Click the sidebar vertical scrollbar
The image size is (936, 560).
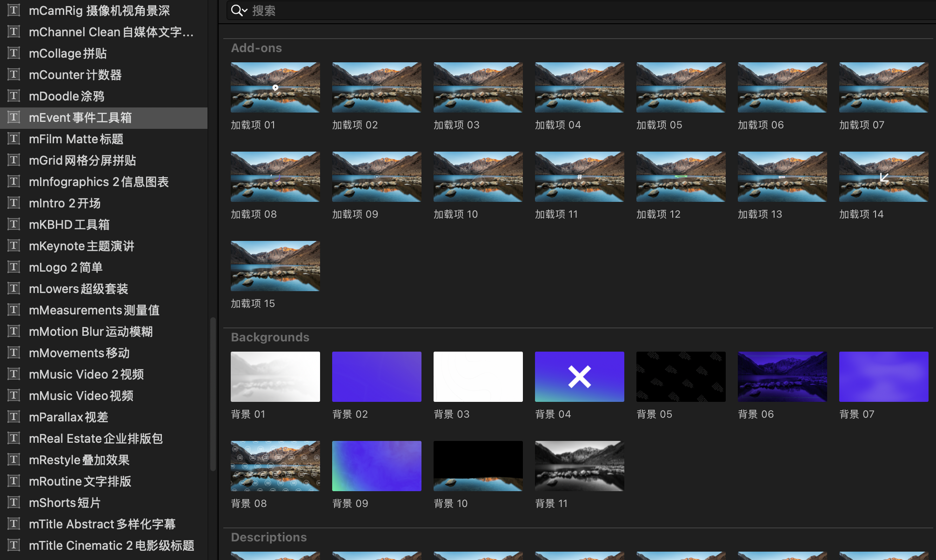coord(213,394)
